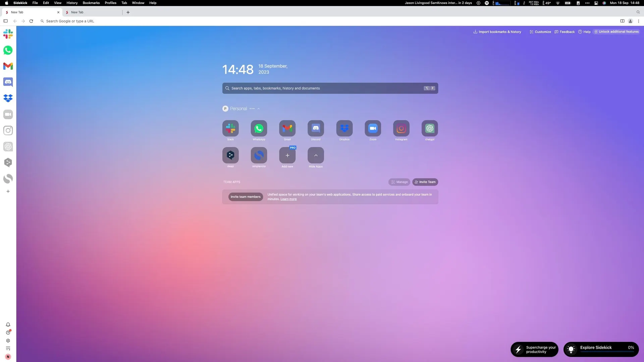Open Discord via its sidebar icon
Viewport: 644px width, 362px height.
click(x=8, y=82)
